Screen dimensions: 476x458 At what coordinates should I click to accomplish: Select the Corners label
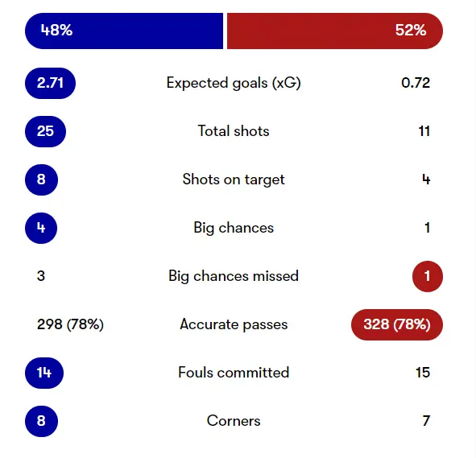tap(234, 421)
